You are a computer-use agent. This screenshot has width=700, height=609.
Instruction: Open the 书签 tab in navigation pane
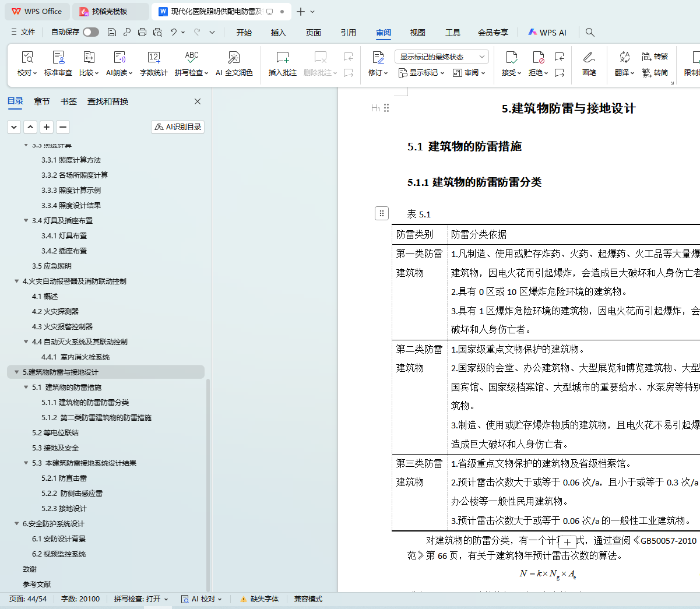click(69, 101)
